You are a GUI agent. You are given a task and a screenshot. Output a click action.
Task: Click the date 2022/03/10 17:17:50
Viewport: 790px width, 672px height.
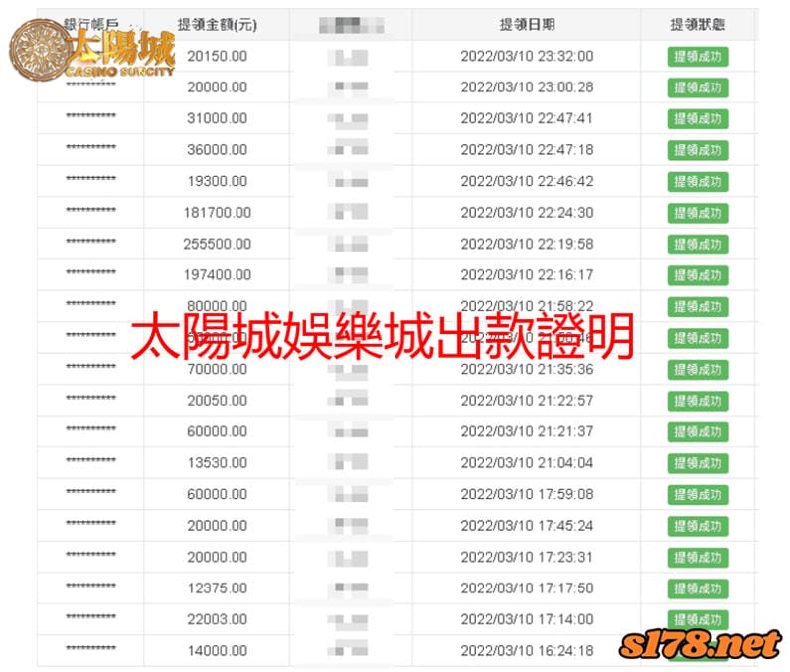pyautogui.click(x=527, y=588)
